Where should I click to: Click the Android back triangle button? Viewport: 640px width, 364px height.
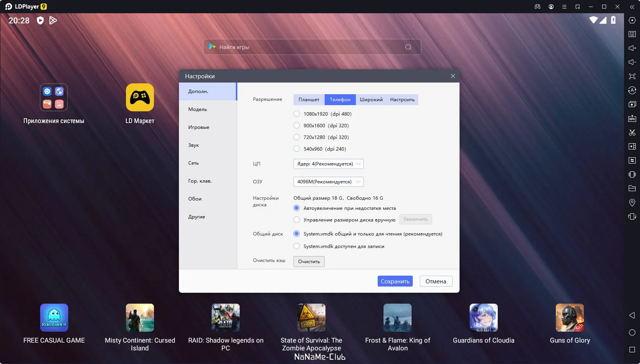(632, 315)
